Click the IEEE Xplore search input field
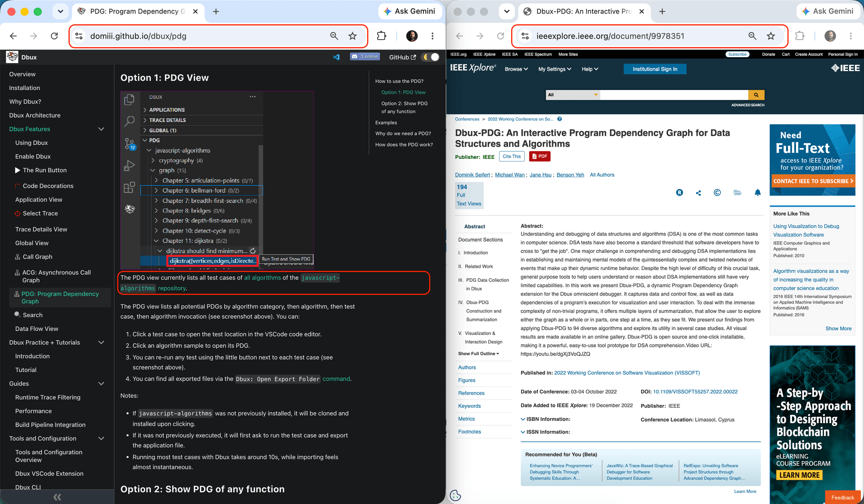Screen dimensions: 864x504 click(x=675, y=95)
